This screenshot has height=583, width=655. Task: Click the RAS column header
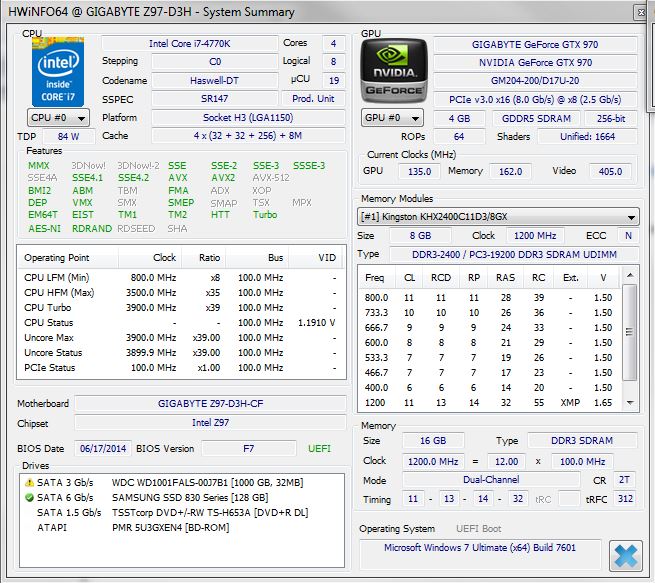click(x=506, y=278)
